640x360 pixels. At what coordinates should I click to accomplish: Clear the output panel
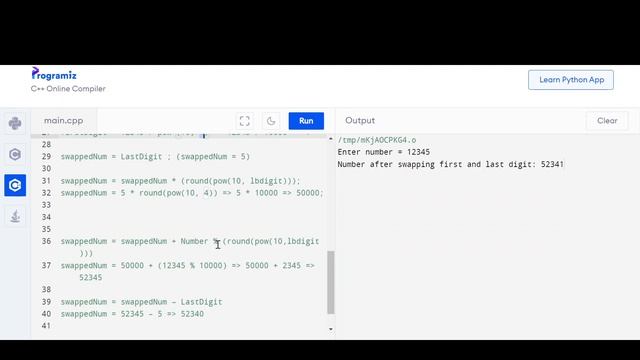pos(607,121)
